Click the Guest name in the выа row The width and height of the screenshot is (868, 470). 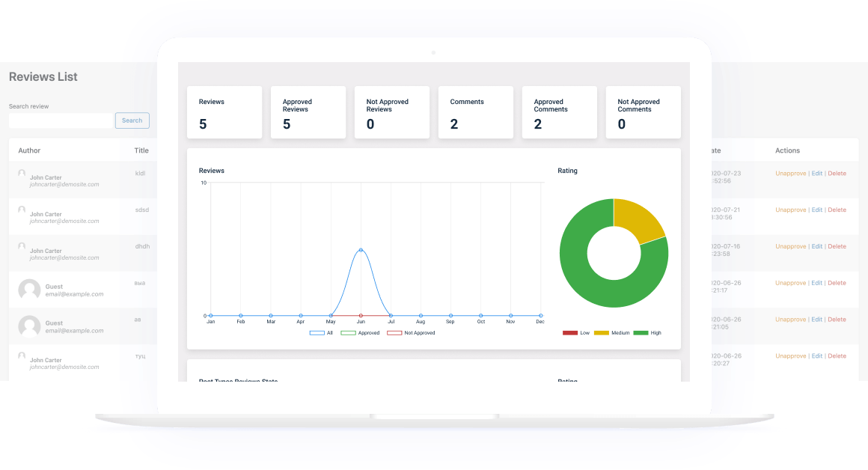54,287
